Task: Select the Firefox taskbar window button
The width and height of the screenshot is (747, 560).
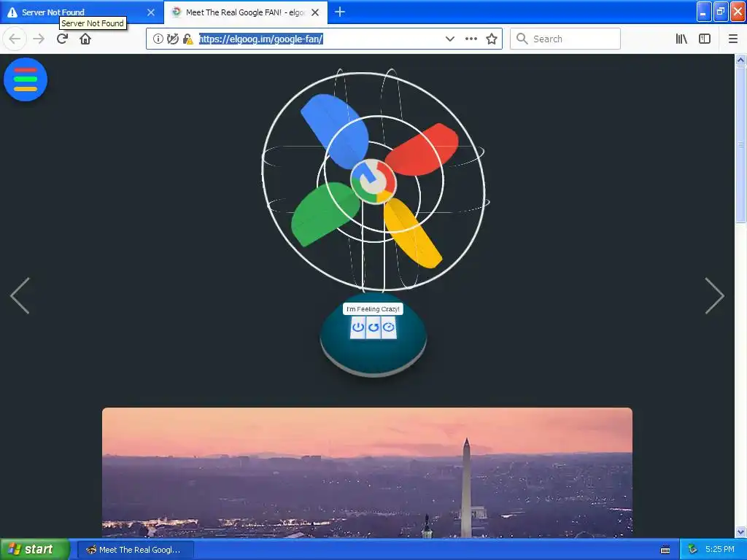Action: tap(135, 550)
